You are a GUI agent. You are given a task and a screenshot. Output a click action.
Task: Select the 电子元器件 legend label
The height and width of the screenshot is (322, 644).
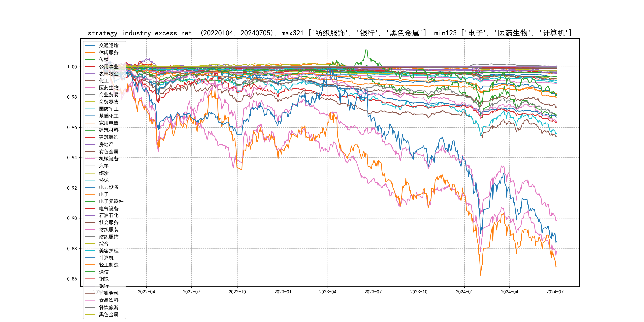pyautogui.click(x=111, y=201)
